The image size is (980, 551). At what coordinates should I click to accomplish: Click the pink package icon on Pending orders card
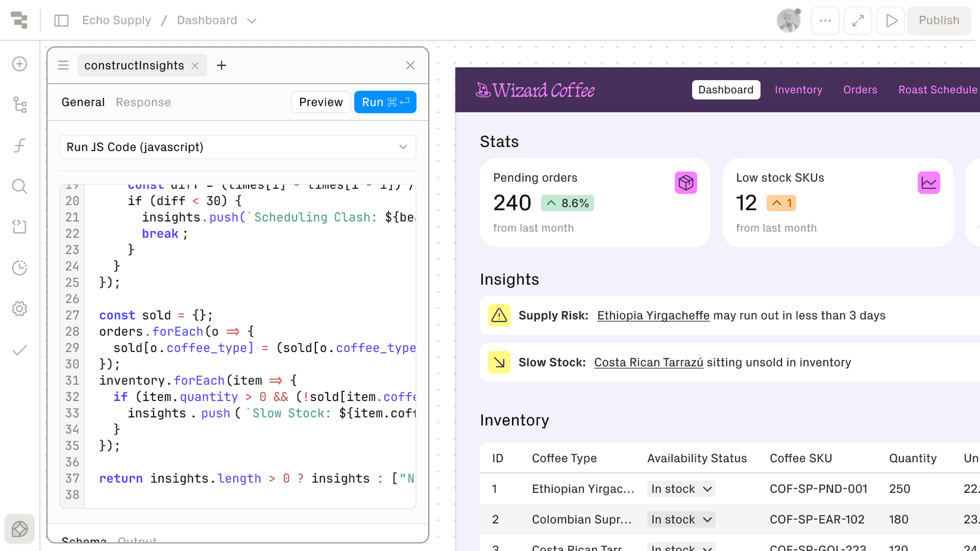pyautogui.click(x=685, y=182)
